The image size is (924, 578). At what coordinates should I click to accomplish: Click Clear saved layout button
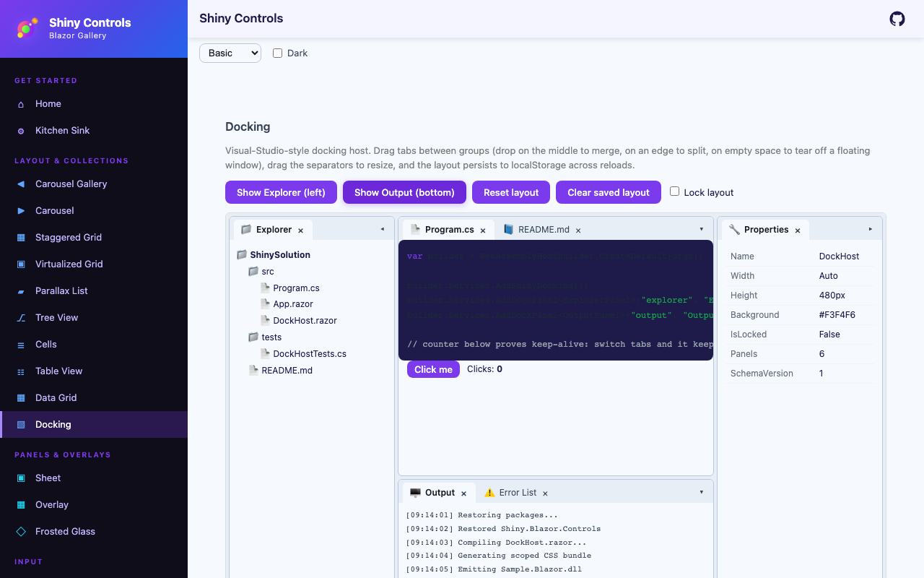point(609,192)
